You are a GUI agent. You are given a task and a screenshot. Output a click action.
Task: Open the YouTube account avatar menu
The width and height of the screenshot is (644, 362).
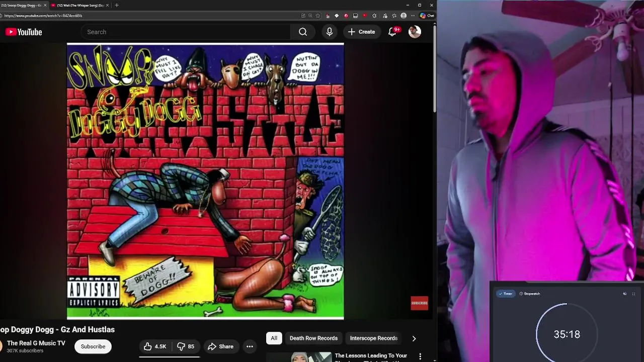tap(415, 32)
